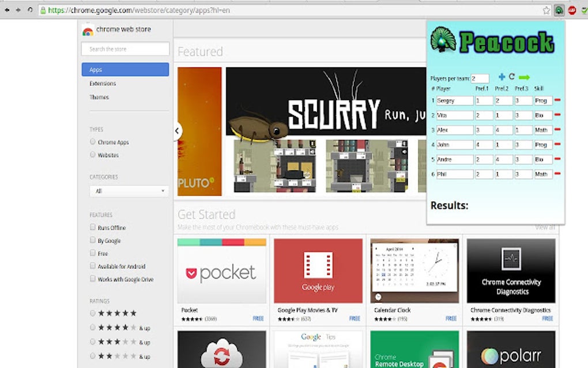Remove player Sergey with red minus
Viewport: 588px width, 368px height.
point(557,100)
